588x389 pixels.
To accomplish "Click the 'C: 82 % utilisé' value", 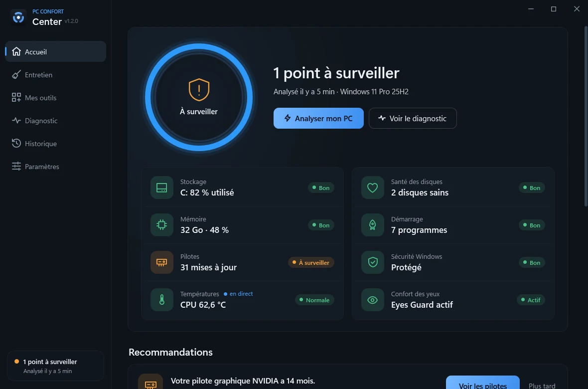I will pyautogui.click(x=207, y=193).
